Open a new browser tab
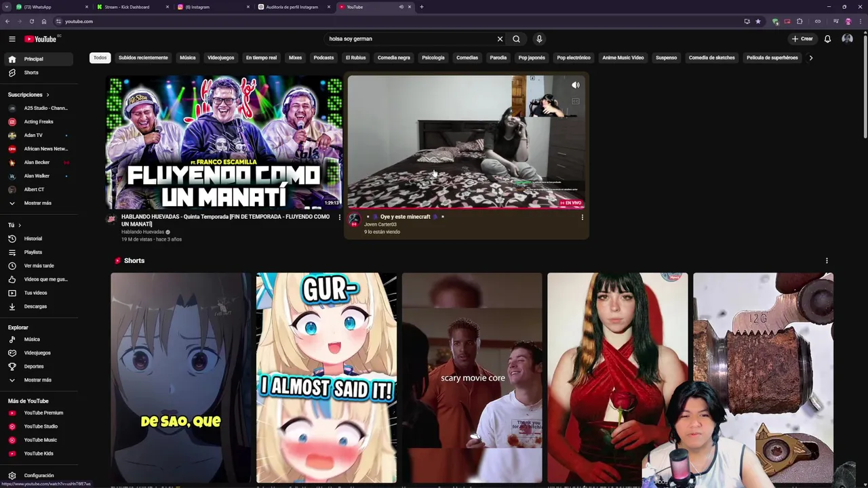 [x=421, y=7]
